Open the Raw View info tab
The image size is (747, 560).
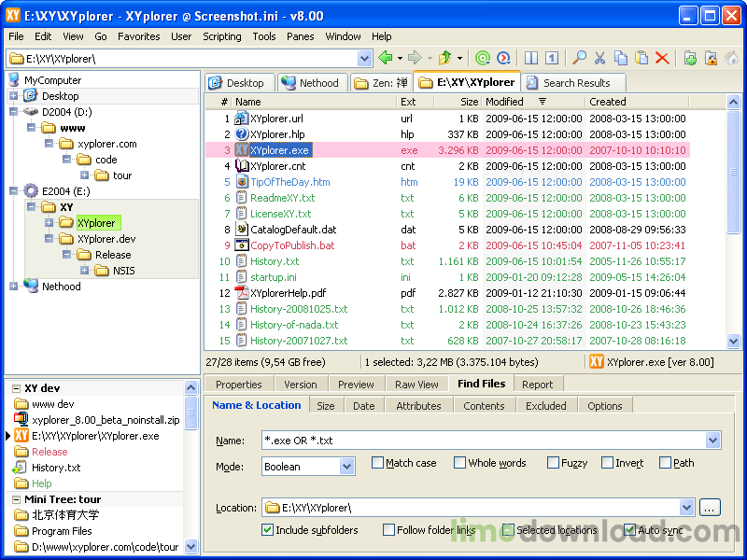[416, 385]
